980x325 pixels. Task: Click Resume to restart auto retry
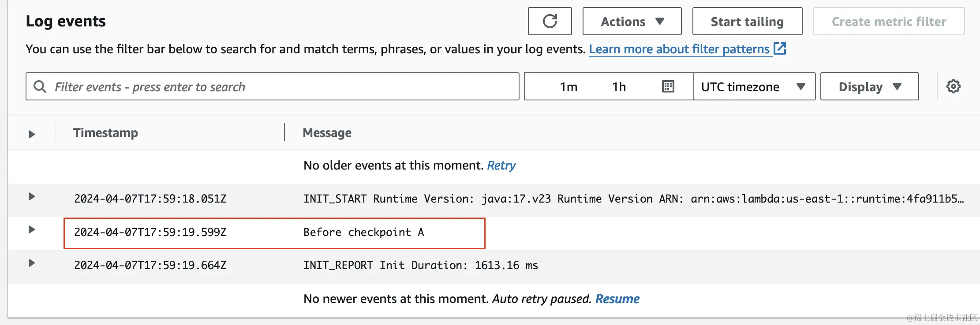click(x=617, y=299)
